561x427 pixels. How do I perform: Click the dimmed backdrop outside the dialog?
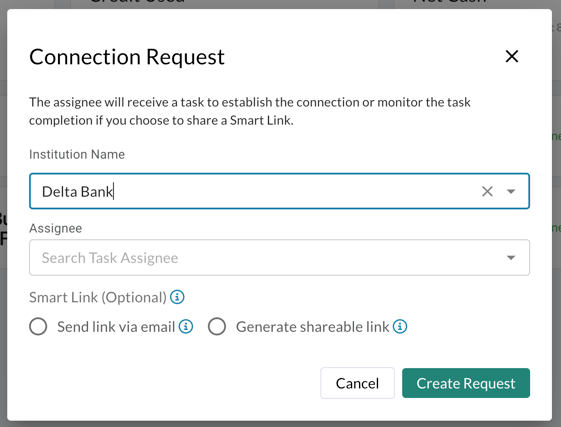(557, 215)
